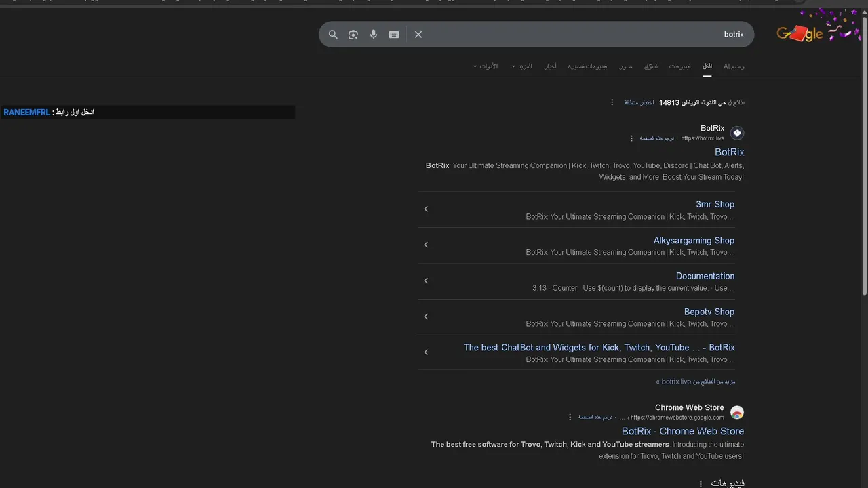The height and width of the screenshot is (488, 868).
Task: Click the BotRix site name above the URL
Action: point(712,128)
